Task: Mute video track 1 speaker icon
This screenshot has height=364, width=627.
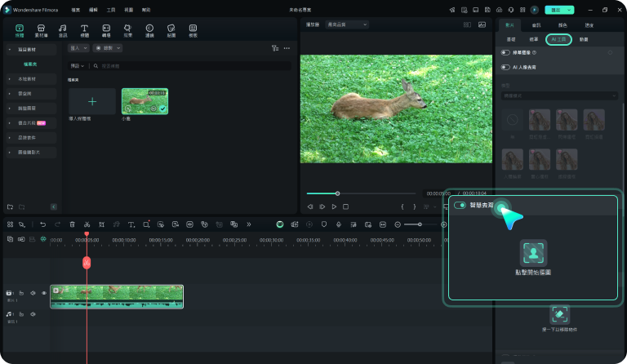Action: [x=33, y=293]
